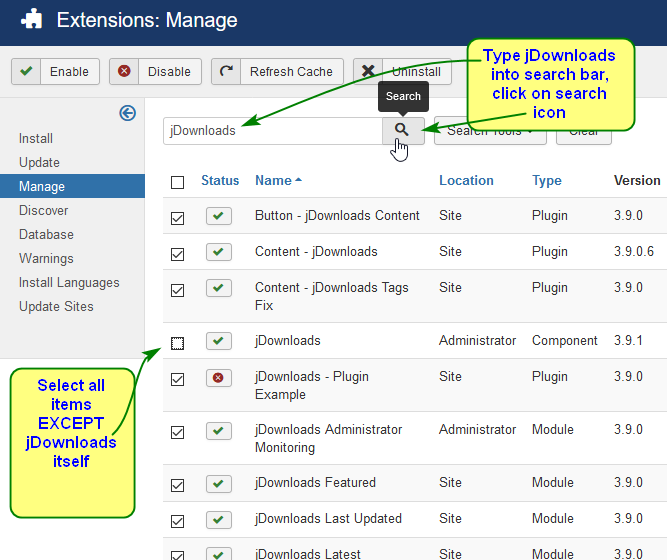
Task: Toggle status of jDownloads Administrator Monitoring
Action: [219, 431]
